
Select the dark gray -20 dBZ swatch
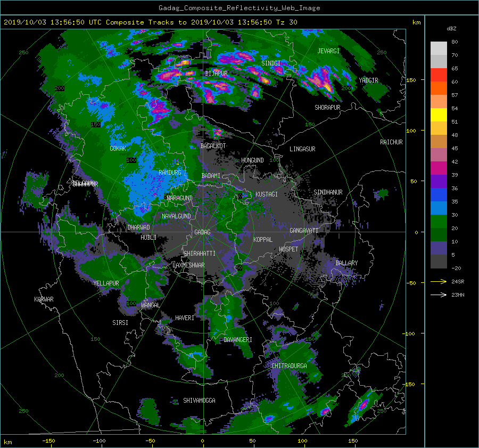tap(439, 262)
